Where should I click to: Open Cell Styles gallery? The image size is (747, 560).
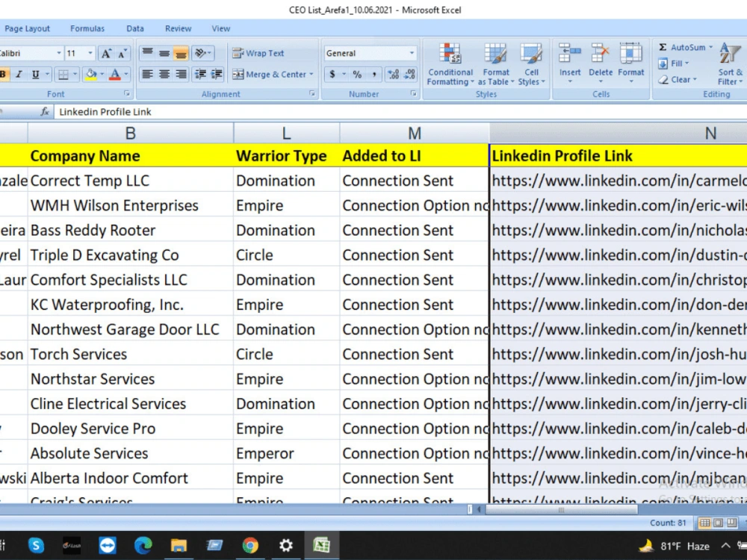tap(531, 64)
